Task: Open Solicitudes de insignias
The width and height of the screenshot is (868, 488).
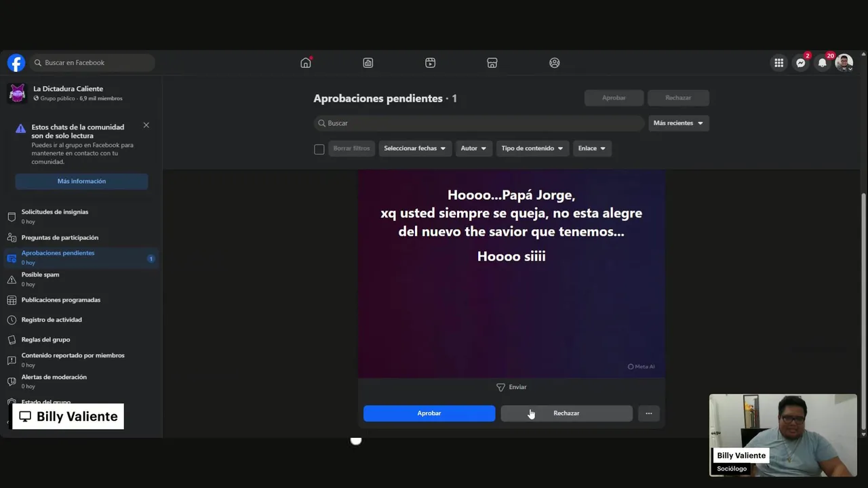Action: click(x=81, y=216)
